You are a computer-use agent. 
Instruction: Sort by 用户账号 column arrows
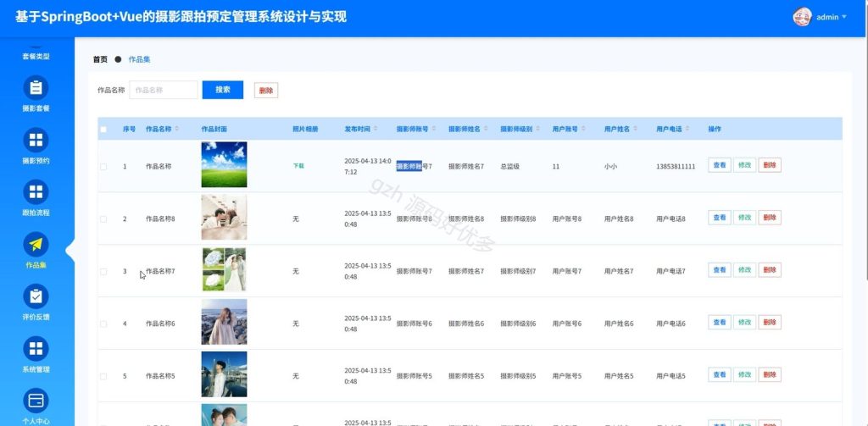point(583,129)
